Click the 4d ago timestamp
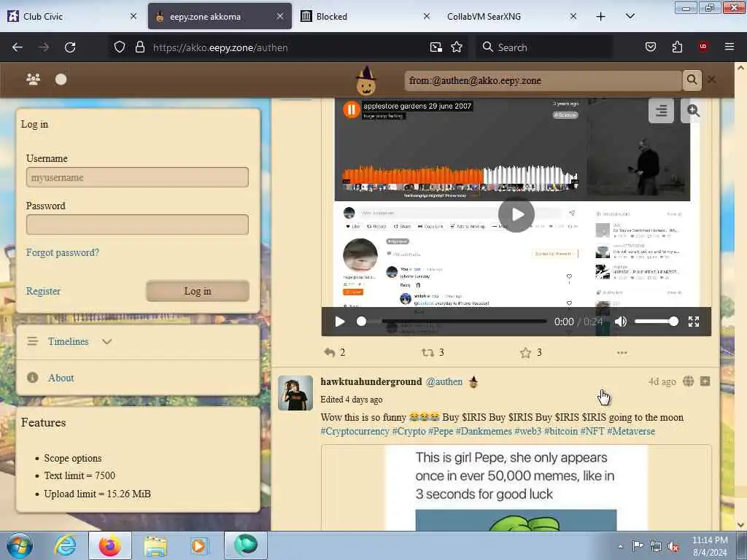Viewport: 747px width, 560px height. (662, 381)
